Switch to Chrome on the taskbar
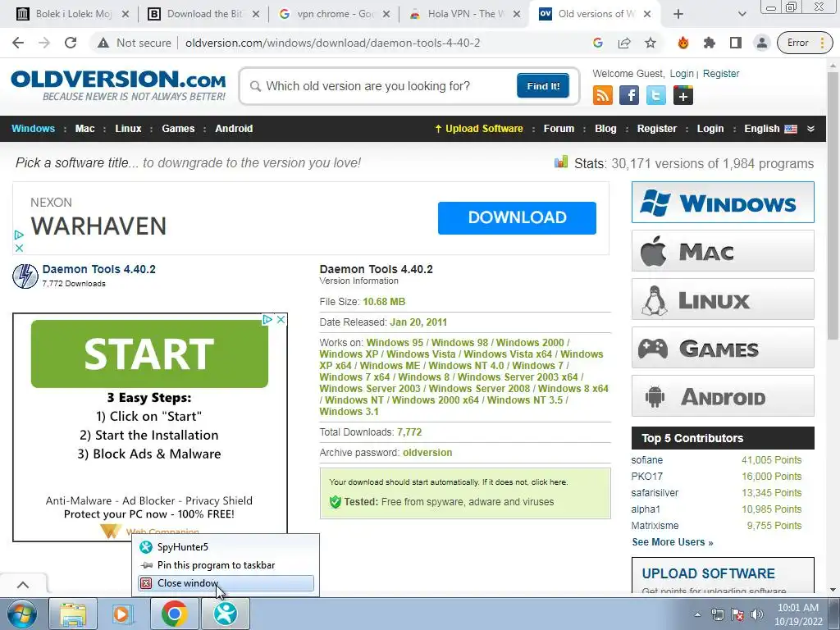 (174, 614)
